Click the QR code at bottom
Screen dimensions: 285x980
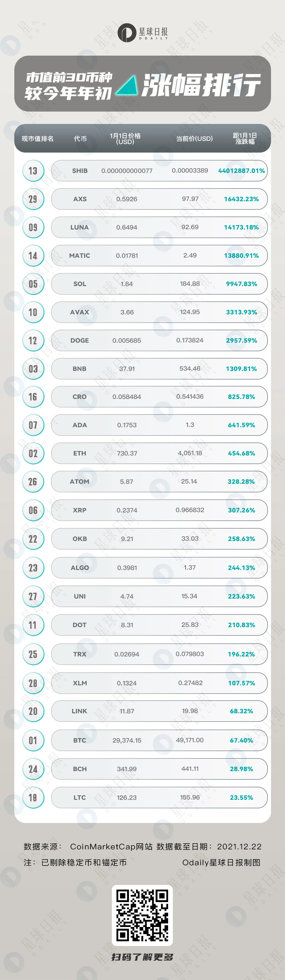[x=142, y=915]
